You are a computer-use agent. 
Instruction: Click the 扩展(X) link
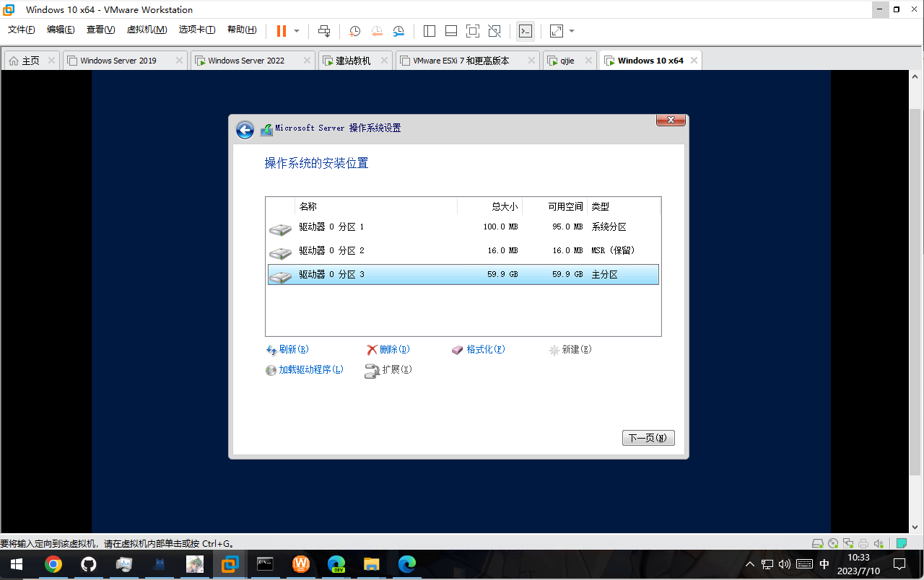coord(388,370)
